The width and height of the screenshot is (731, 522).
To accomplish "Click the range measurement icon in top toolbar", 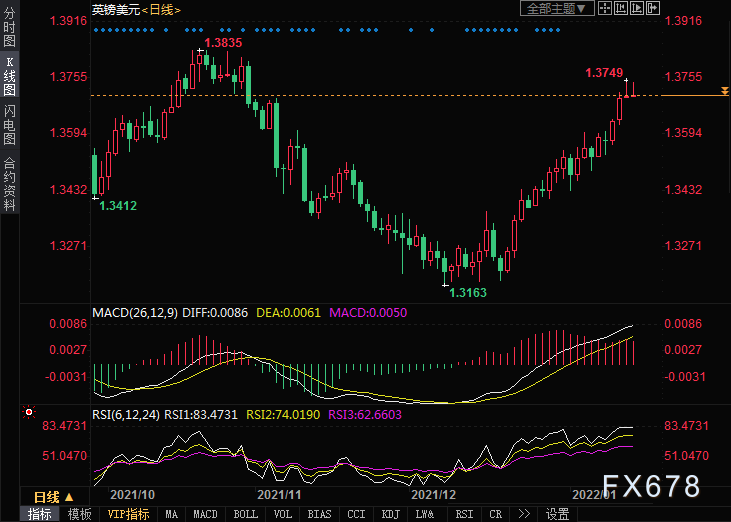I will pyautogui.click(x=621, y=9).
